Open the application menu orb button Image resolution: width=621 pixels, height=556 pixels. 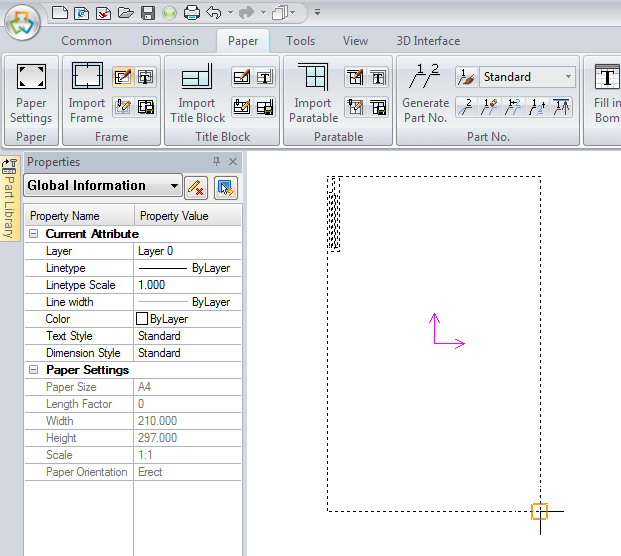22,22
